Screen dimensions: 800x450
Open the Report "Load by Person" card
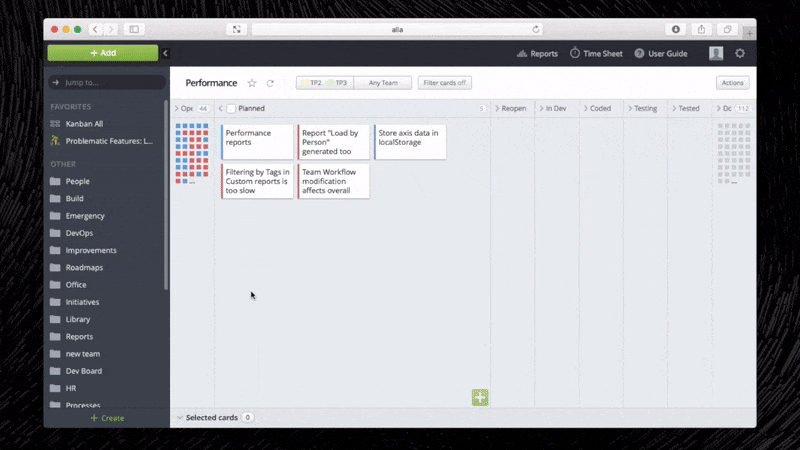(x=334, y=142)
